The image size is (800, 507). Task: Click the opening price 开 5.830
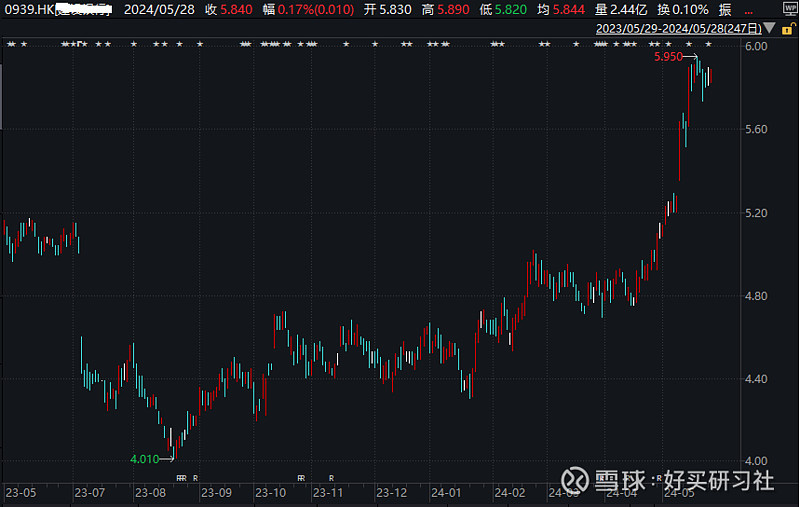(x=387, y=9)
